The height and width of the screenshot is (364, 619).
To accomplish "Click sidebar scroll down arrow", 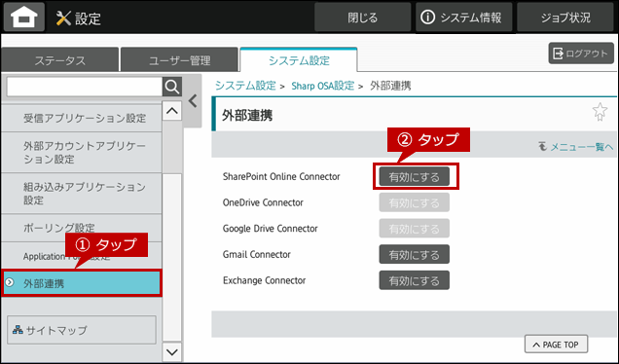I will click(172, 351).
